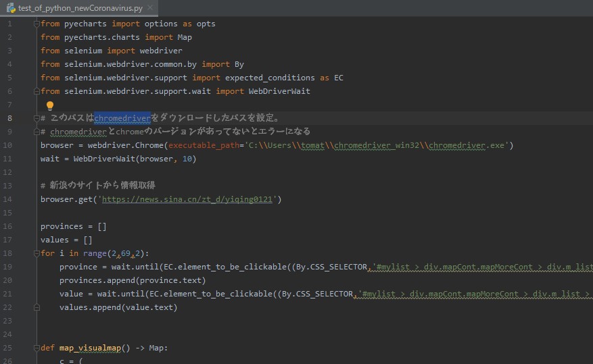Click line number 25 in the gutter
The image size is (593, 364).
[x=7, y=348]
